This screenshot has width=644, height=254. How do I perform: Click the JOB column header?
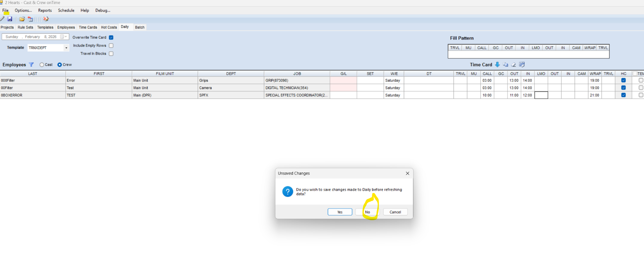click(x=297, y=74)
